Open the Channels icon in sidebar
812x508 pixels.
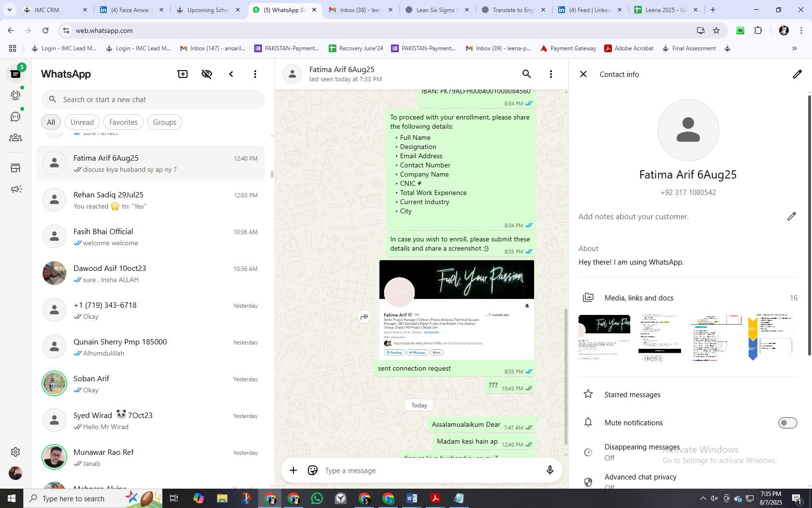pyautogui.click(x=15, y=117)
